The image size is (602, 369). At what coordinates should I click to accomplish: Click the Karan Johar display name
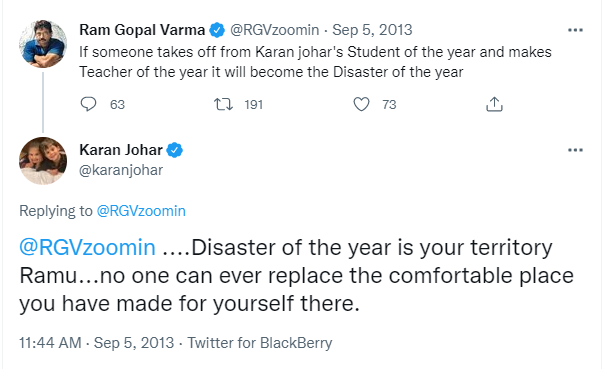[x=121, y=150]
